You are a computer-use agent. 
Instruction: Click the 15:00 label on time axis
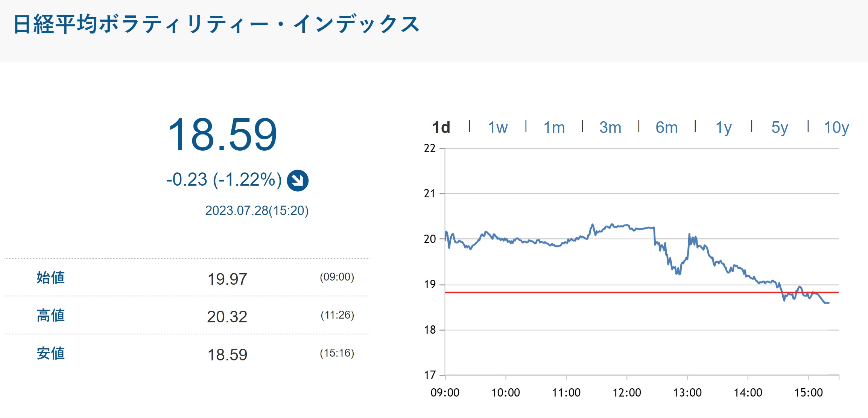click(x=808, y=393)
